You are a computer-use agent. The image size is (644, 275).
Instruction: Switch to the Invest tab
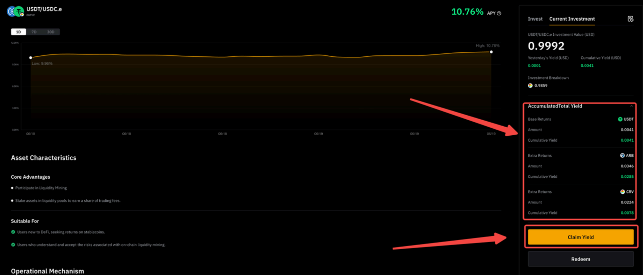pos(535,19)
